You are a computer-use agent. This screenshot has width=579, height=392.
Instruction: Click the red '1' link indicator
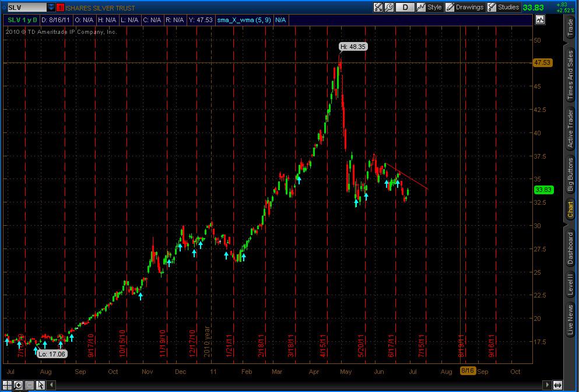click(60, 8)
